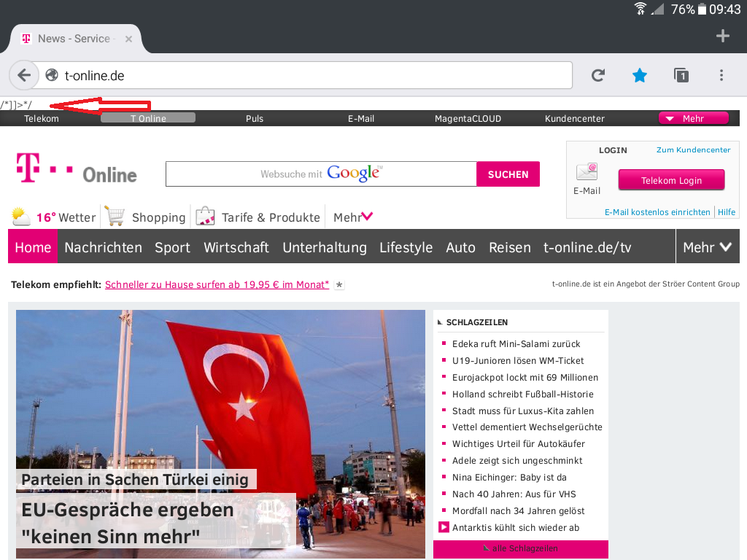Click the T-Online logo

(77, 169)
